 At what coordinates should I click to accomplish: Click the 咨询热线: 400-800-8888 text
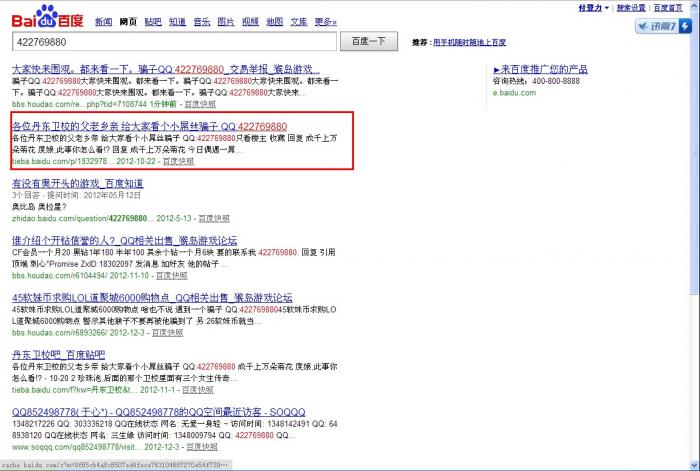536,81
